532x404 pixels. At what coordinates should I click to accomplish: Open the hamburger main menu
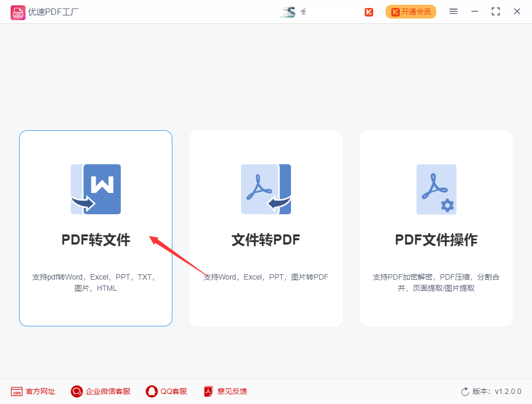pos(453,12)
